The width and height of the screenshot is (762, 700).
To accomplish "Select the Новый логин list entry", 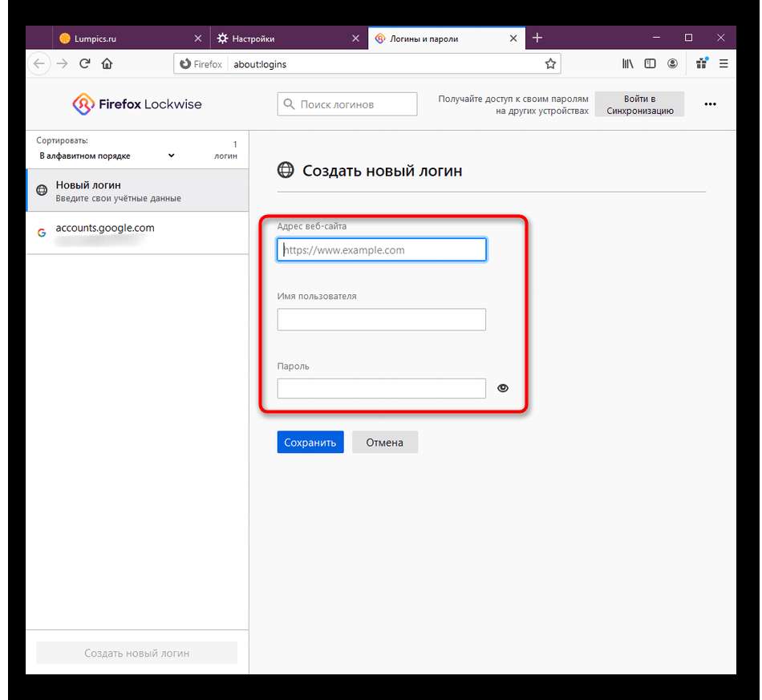I will [137, 190].
